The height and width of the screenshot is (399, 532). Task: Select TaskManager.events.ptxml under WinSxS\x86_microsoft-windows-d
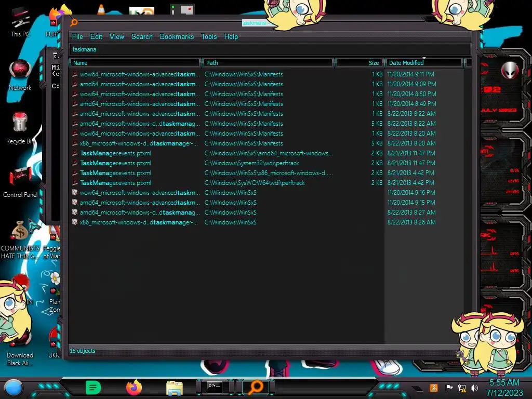click(116, 172)
